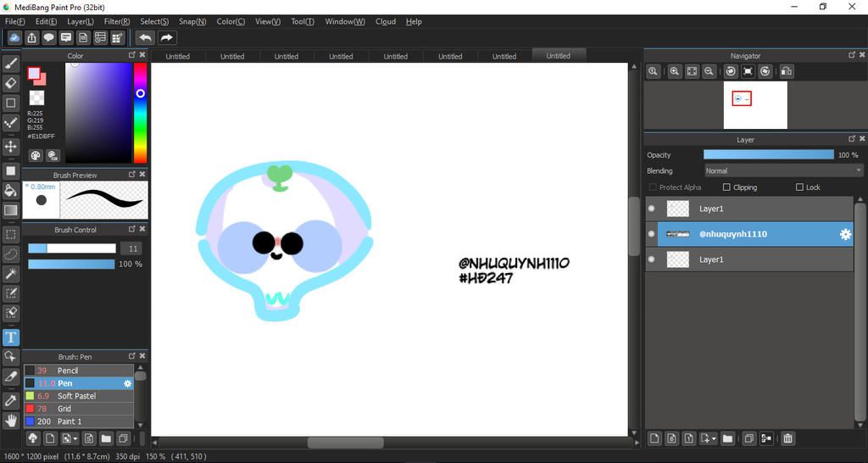Select the Lasso tool
The width and height of the screenshot is (868, 463).
10,254
